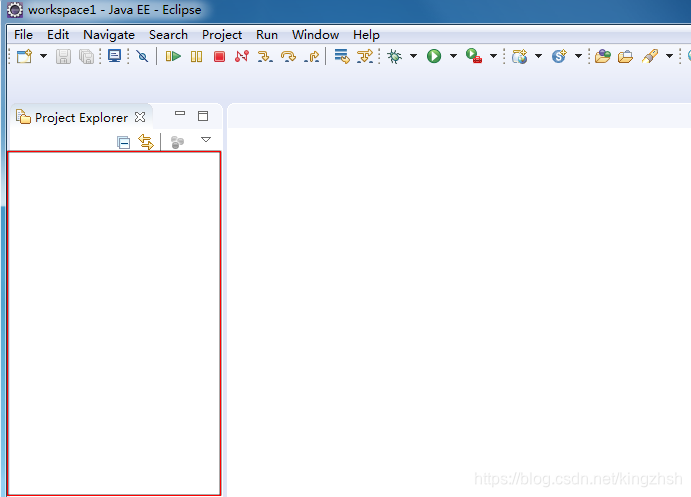Open the Project menu
Screen dimensions: 691x497
[x=222, y=35]
